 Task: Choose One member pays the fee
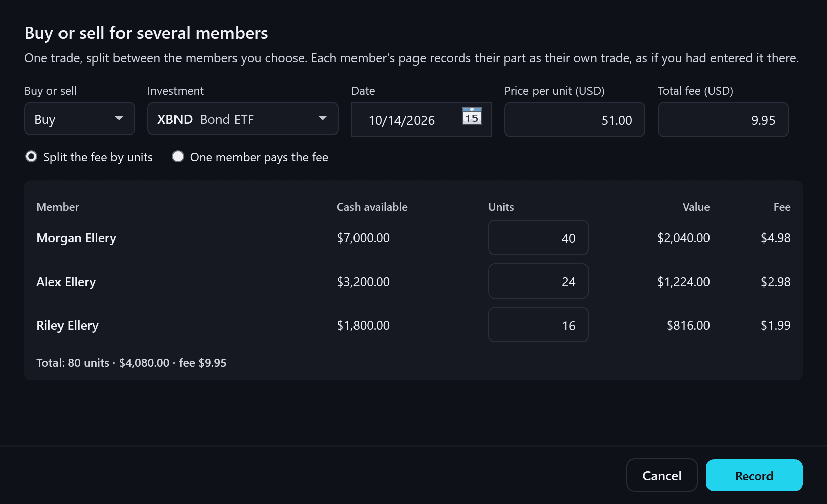click(x=250, y=157)
